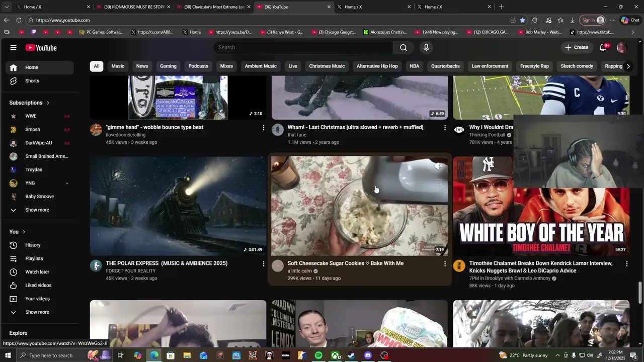The height and width of the screenshot is (362, 644).
Task: Open options for the Polar Express video
Action: 263,263
